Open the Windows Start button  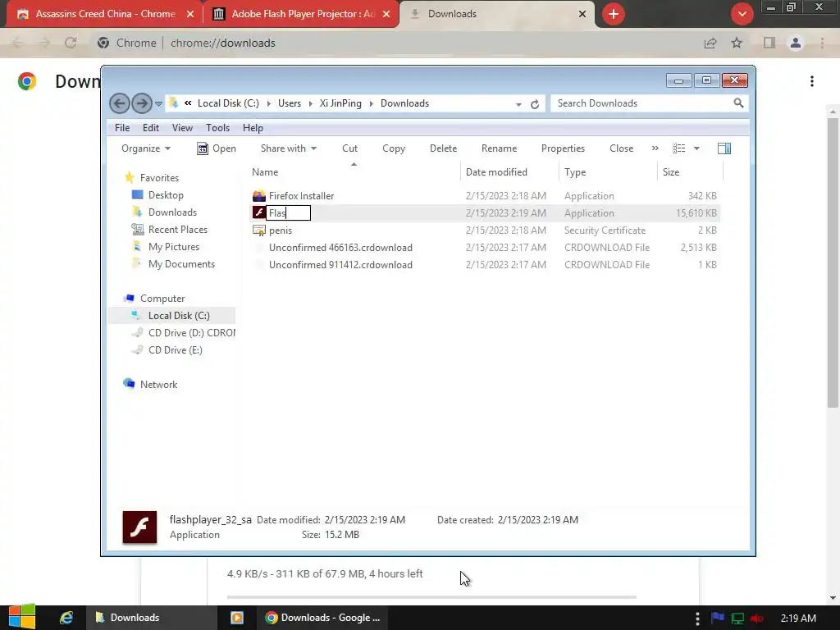[x=22, y=617]
